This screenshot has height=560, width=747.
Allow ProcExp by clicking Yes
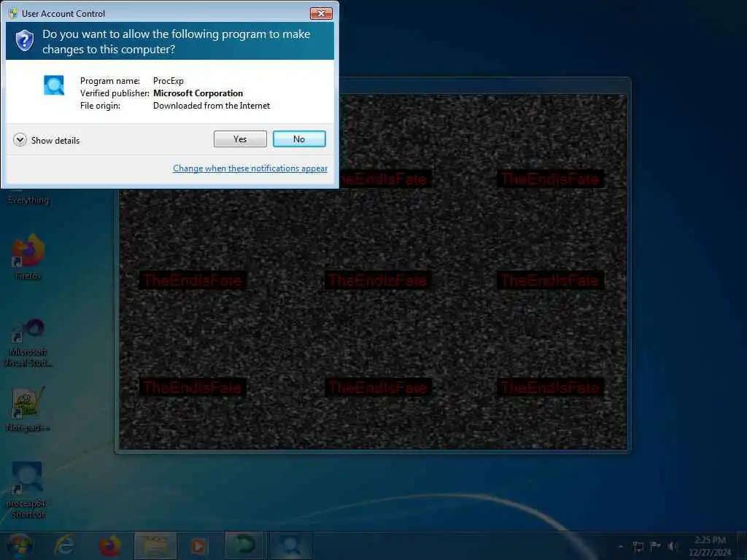click(x=240, y=139)
